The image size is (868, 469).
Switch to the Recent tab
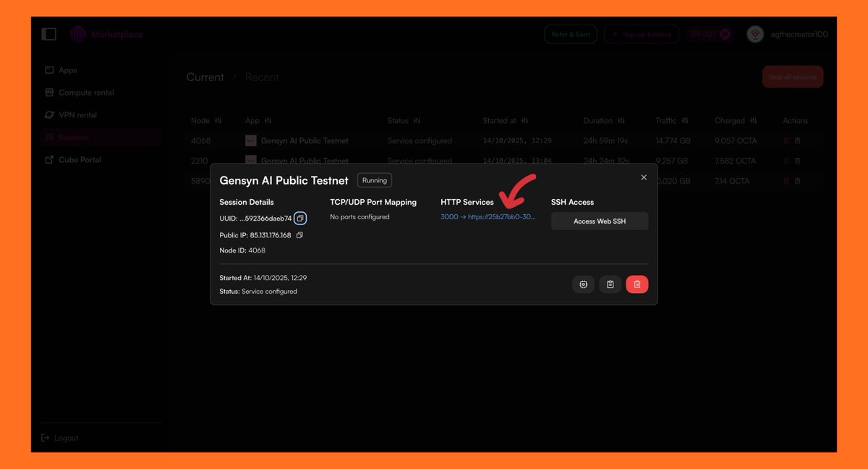coord(262,77)
